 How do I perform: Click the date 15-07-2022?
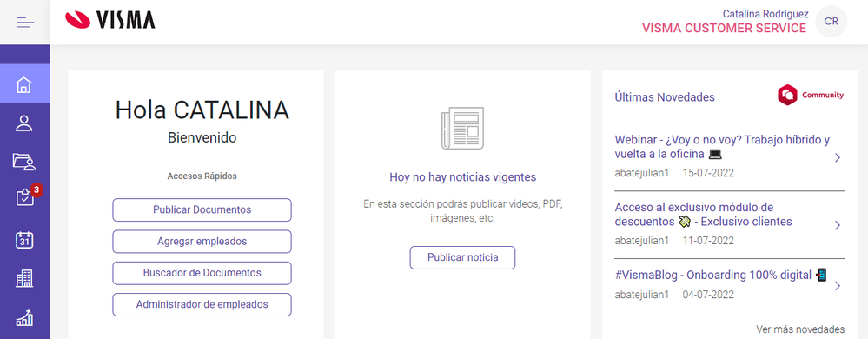click(x=708, y=173)
